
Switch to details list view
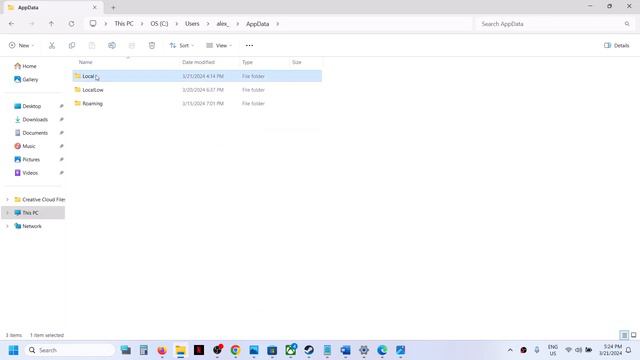pyautogui.click(x=624, y=335)
